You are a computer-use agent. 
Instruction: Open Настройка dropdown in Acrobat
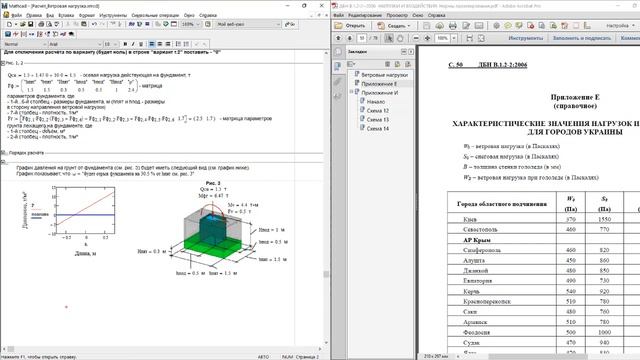[620, 26]
